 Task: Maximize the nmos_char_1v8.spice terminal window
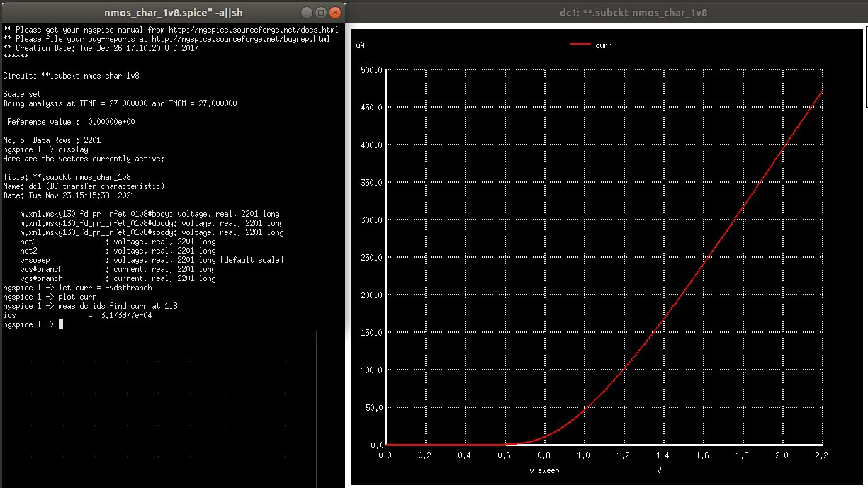coord(320,12)
